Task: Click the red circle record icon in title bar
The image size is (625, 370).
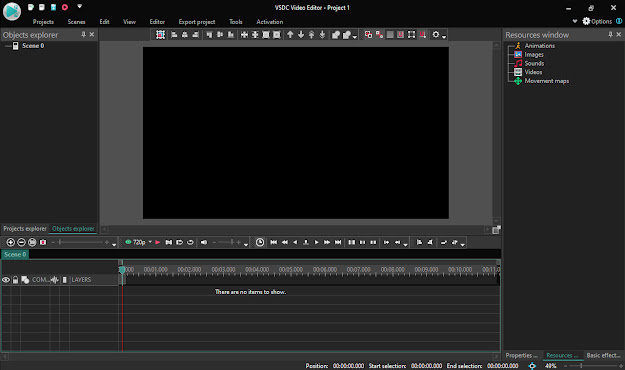Action: click(x=65, y=7)
